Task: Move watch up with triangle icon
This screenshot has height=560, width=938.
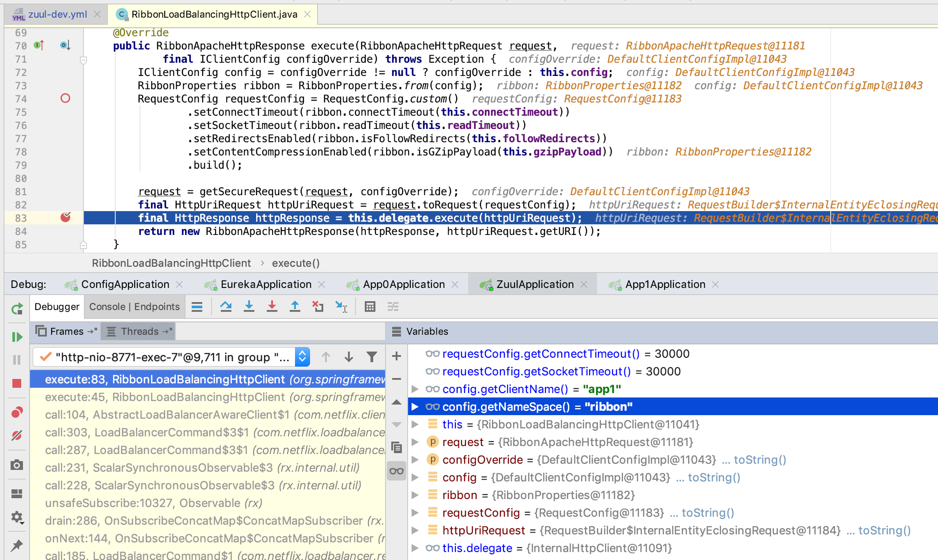Action: tap(397, 402)
